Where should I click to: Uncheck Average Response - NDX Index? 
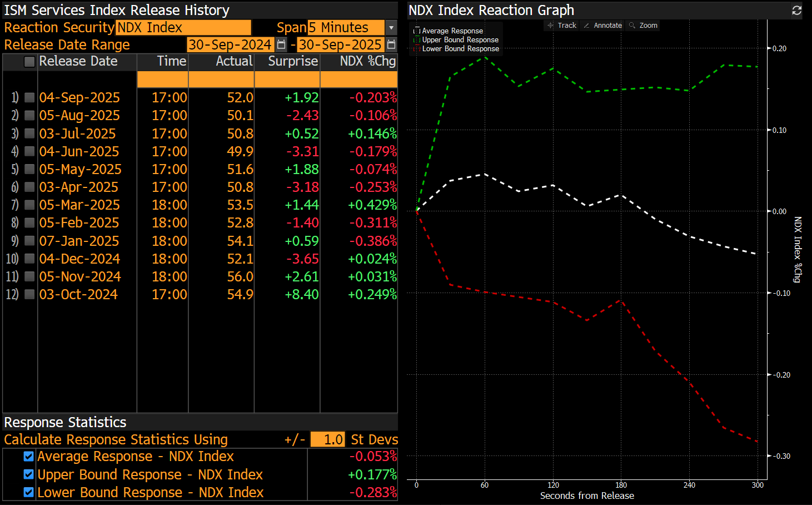click(x=29, y=457)
